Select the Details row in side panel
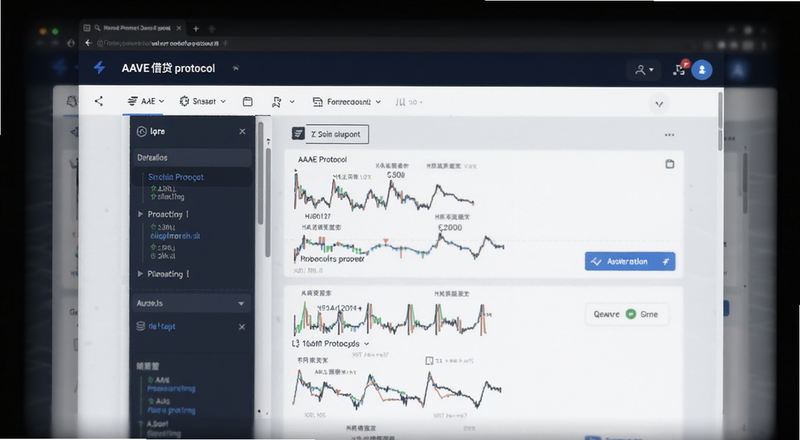Screen dimensions: 800x440 click(x=192, y=158)
